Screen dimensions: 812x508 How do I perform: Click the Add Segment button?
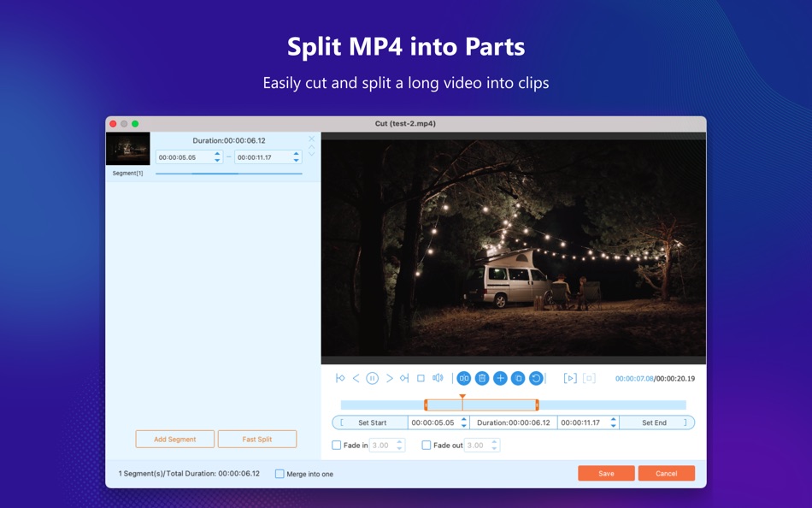point(175,439)
